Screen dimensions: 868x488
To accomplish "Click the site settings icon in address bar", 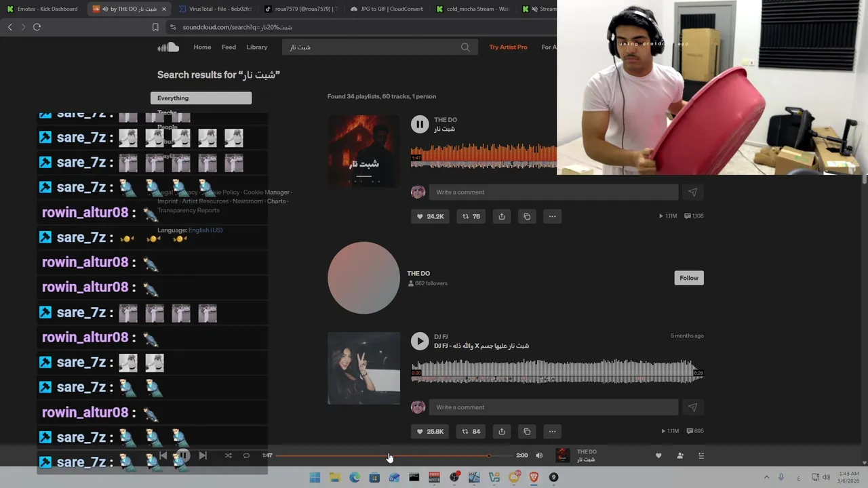I will click(173, 27).
